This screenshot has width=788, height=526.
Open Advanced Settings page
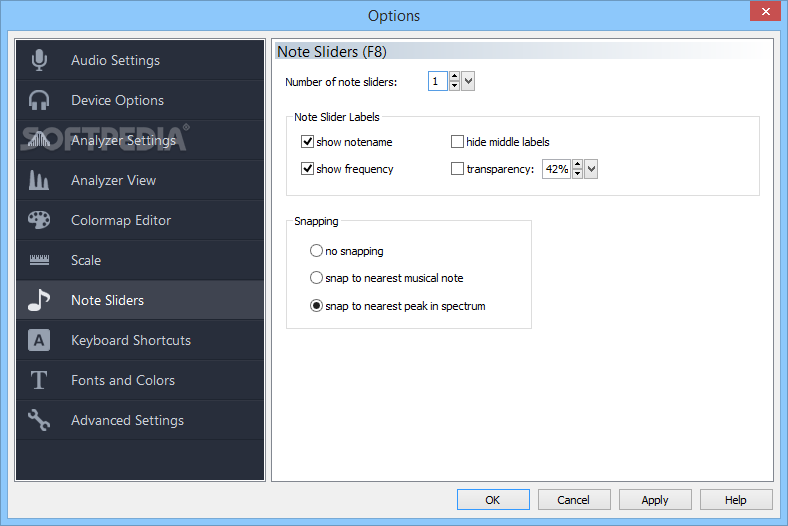[140, 420]
